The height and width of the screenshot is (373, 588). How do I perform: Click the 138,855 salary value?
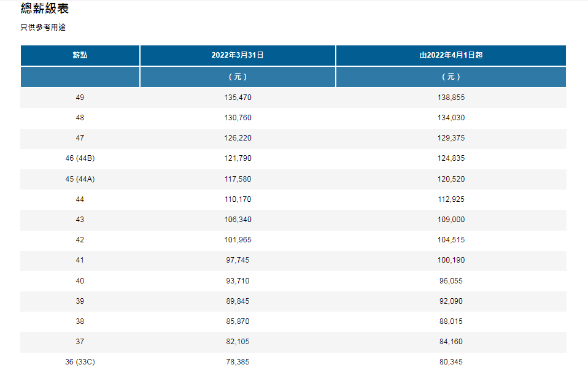click(x=451, y=98)
